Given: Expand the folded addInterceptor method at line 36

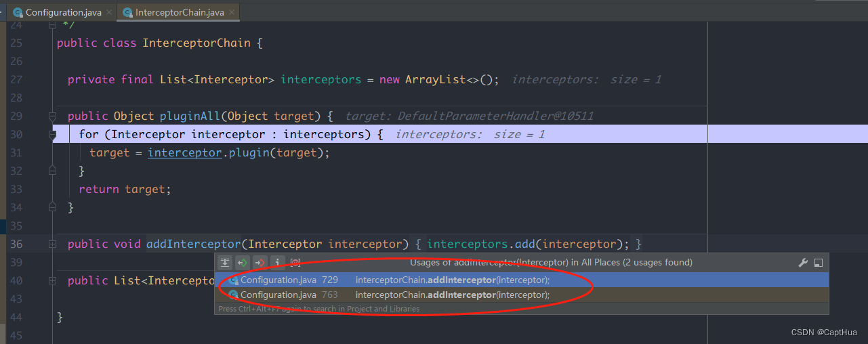Looking at the screenshot, I should (52, 244).
